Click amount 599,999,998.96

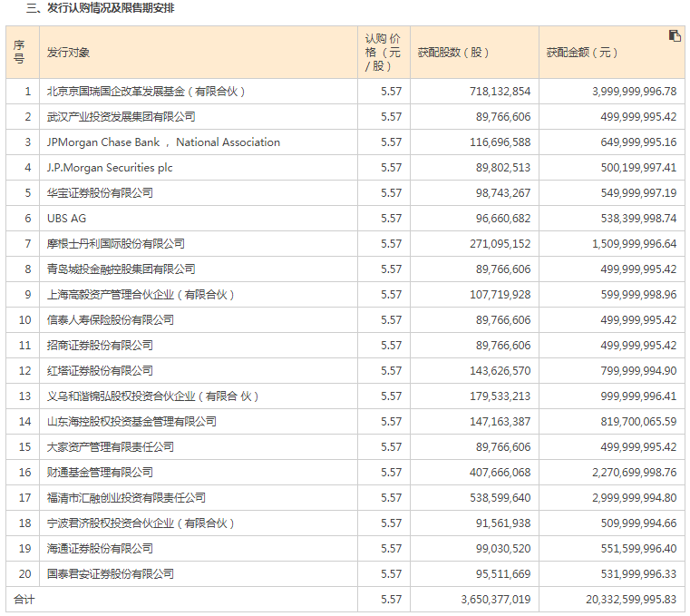tap(638, 295)
